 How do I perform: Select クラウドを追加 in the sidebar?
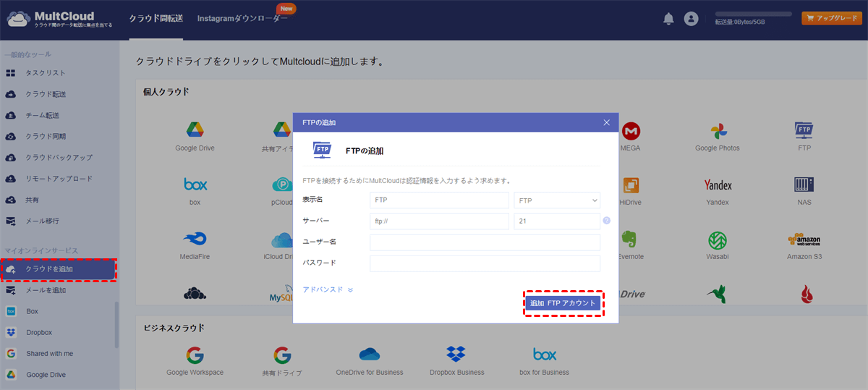59,269
